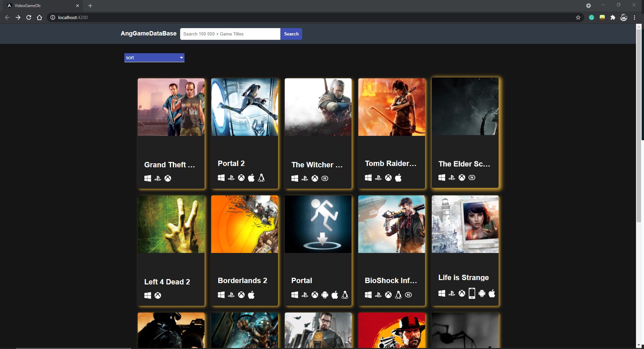View site information icon in address bar

[53, 17]
